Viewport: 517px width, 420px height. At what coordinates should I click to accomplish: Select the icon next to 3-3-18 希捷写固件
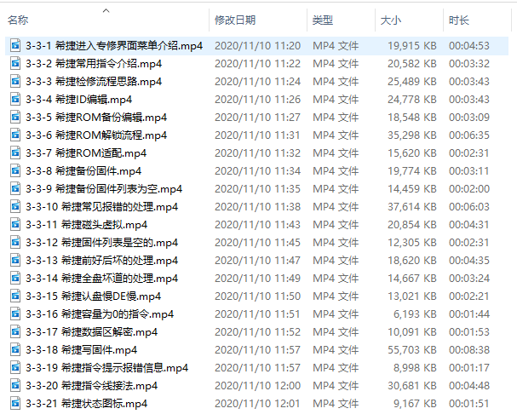[15, 350]
